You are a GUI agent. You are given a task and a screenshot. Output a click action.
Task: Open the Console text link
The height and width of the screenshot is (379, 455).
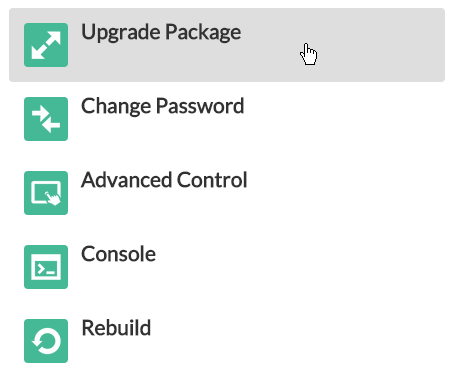pyautogui.click(x=118, y=254)
